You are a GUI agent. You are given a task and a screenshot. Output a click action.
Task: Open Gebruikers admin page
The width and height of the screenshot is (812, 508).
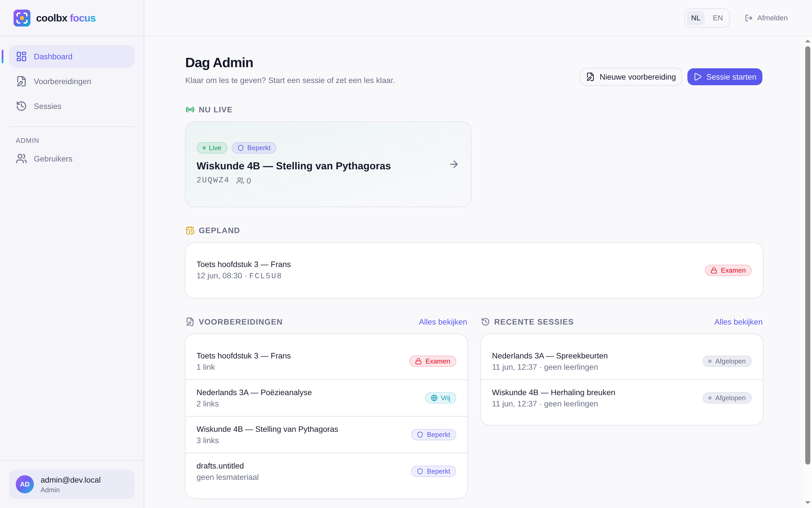(x=72, y=159)
